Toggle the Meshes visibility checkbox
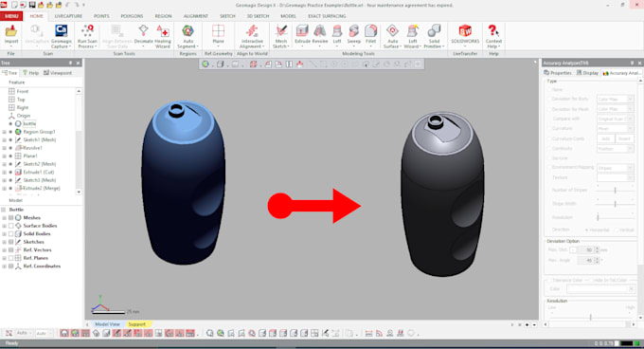 11,217
